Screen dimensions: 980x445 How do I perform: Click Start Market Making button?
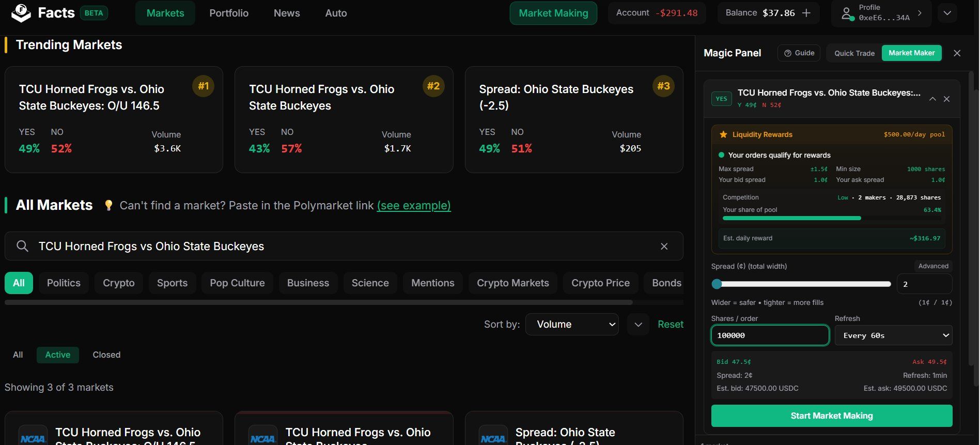[x=831, y=416]
